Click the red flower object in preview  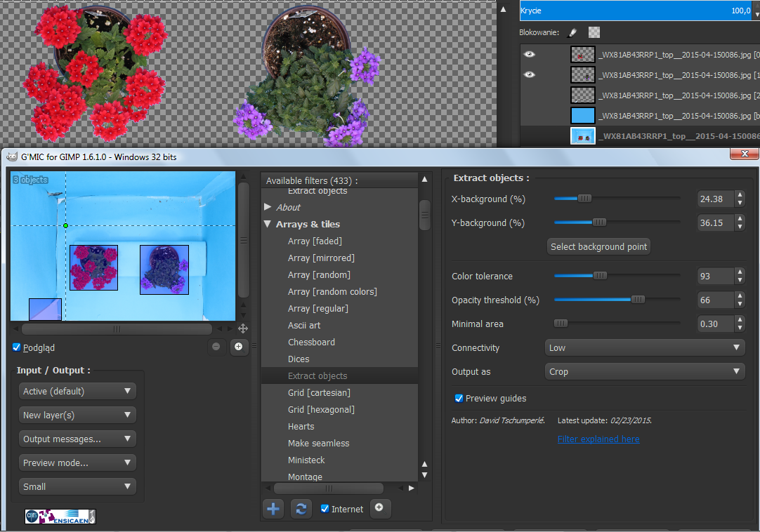tap(93, 267)
